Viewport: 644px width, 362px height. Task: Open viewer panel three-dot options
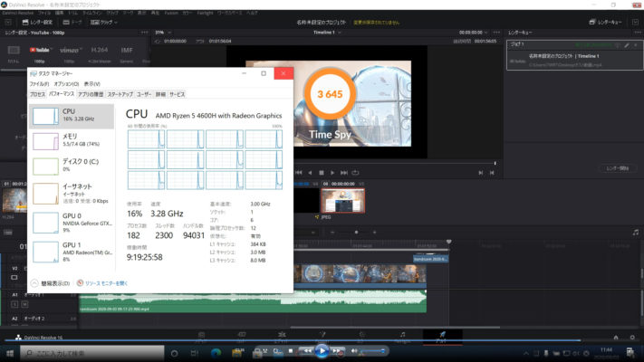(496, 32)
